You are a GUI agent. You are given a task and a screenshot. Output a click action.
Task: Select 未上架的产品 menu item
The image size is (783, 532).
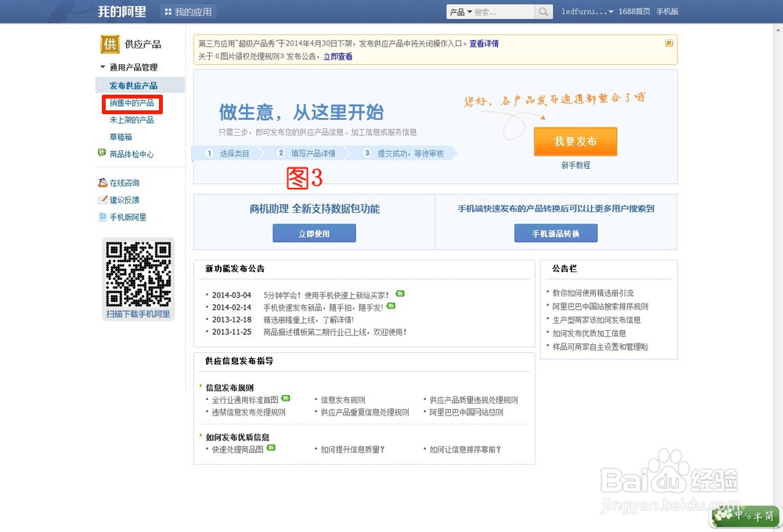(132, 120)
